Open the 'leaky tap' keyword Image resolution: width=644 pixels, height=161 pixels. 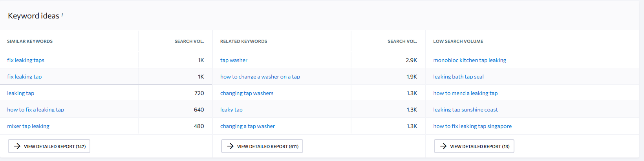231,110
